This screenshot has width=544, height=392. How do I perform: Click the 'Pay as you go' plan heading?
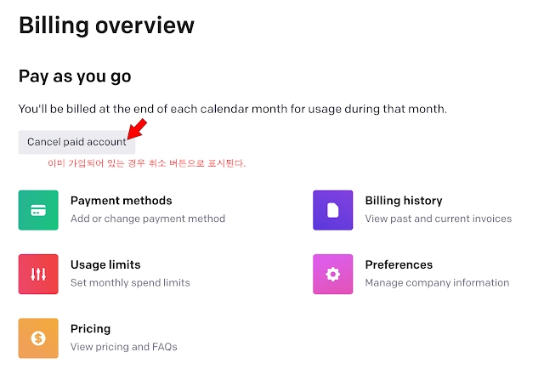(75, 77)
